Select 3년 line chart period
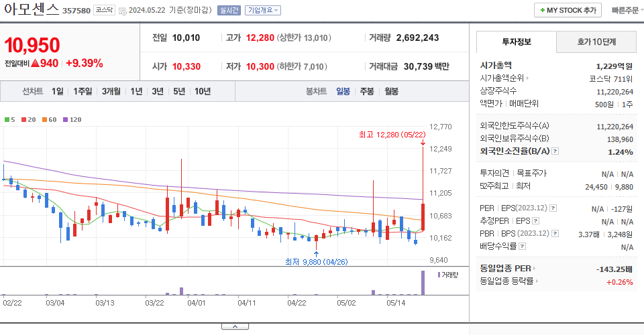 coord(158,91)
